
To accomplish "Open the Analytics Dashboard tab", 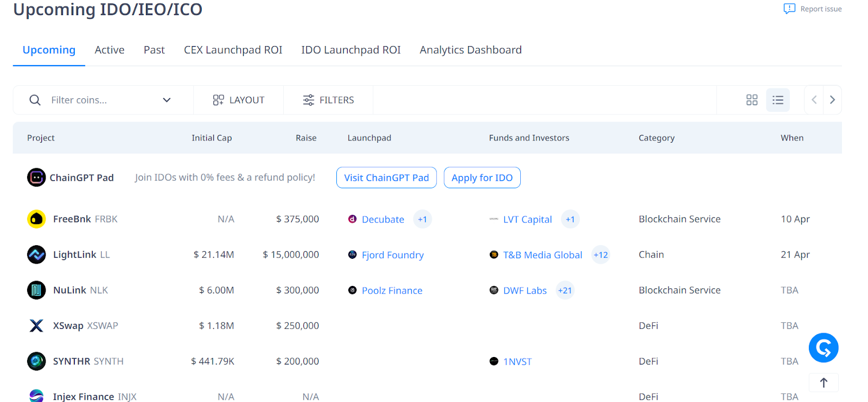I will point(471,50).
